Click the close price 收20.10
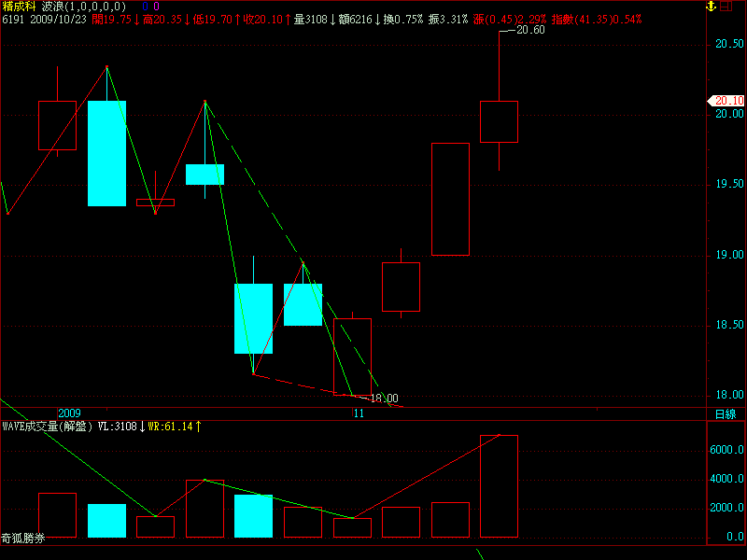The width and height of the screenshot is (747, 560). (263, 20)
